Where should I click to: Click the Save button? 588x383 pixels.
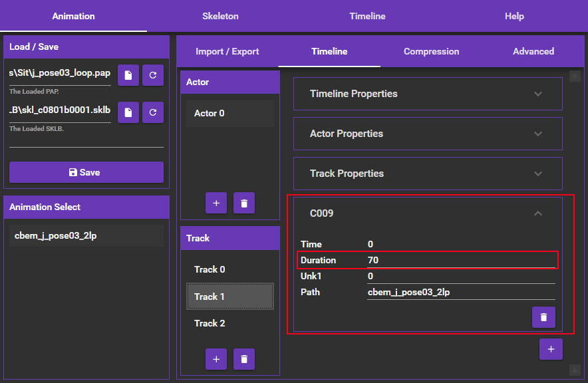point(86,172)
